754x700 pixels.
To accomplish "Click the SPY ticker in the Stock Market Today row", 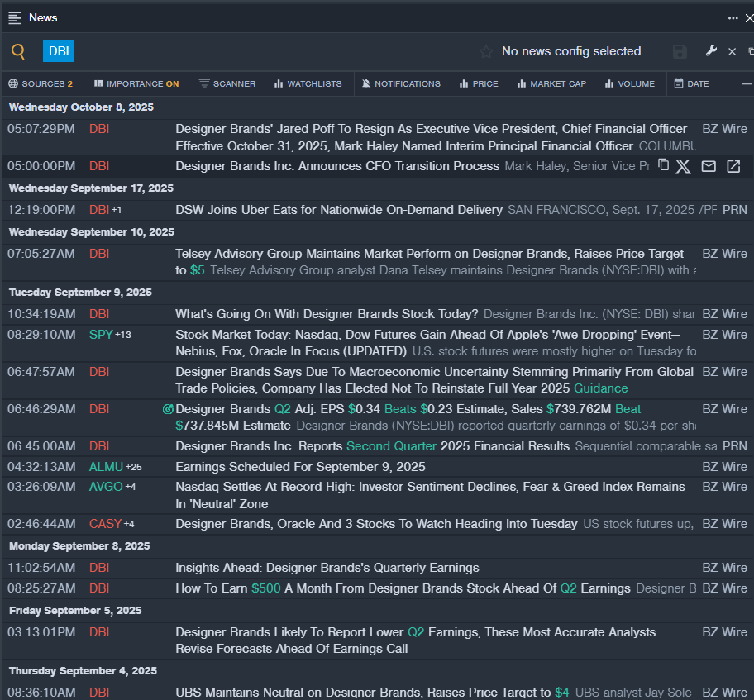I will click(x=100, y=335).
